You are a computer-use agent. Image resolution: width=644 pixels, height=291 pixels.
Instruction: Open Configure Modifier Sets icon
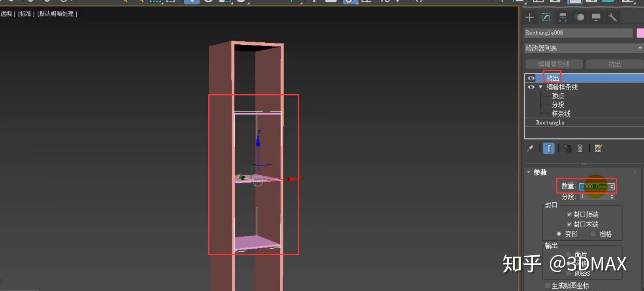tap(599, 148)
